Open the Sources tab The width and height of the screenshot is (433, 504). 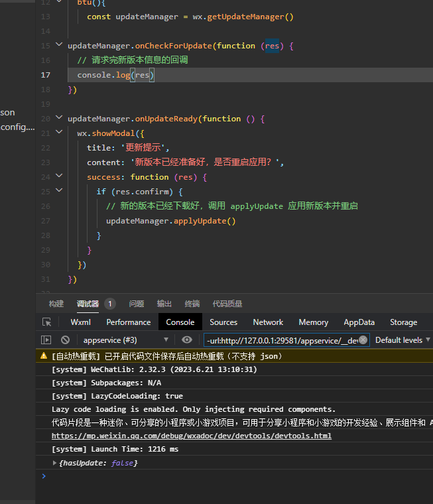[223, 322]
